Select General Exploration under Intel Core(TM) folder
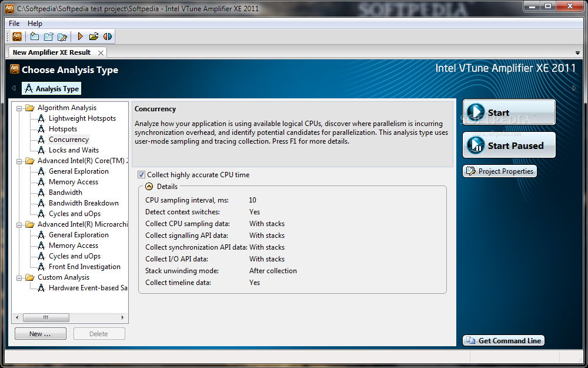This screenshot has height=368, width=588. (x=78, y=171)
